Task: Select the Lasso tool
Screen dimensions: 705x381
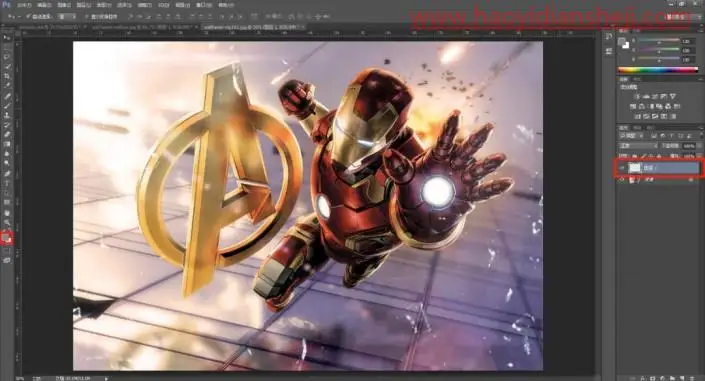Action: tap(7, 57)
